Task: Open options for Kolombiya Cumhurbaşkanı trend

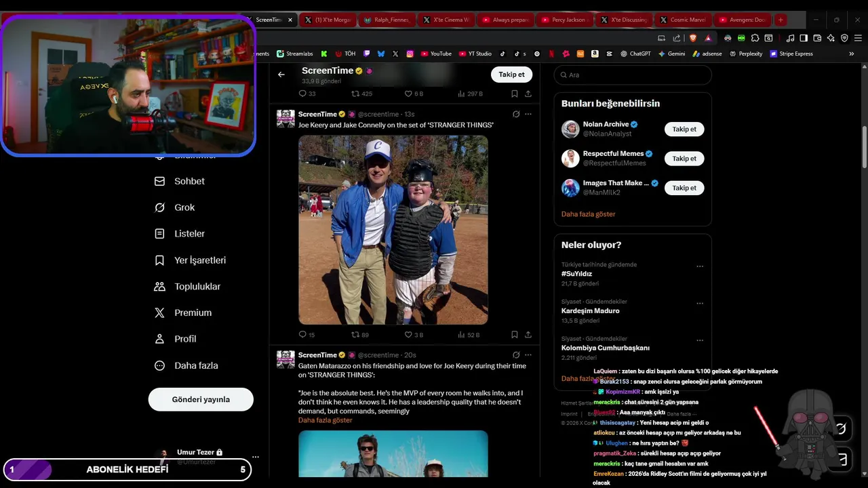Action: pos(700,340)
